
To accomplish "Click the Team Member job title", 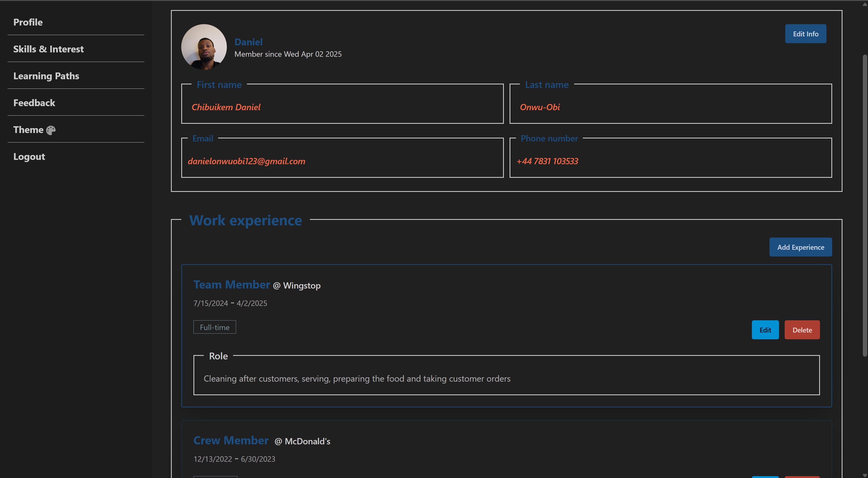I will (231, 285).
